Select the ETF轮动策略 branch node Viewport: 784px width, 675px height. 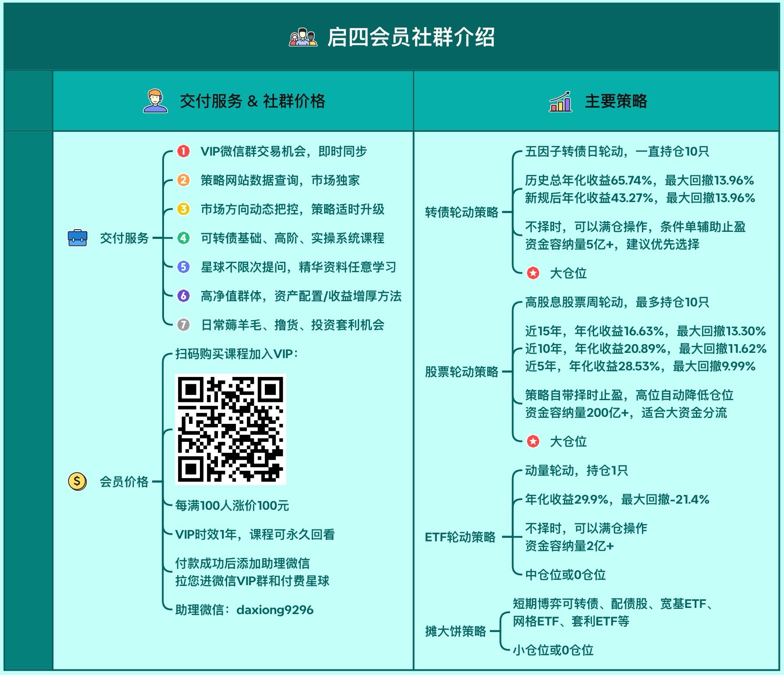click(x=460, y=537)
